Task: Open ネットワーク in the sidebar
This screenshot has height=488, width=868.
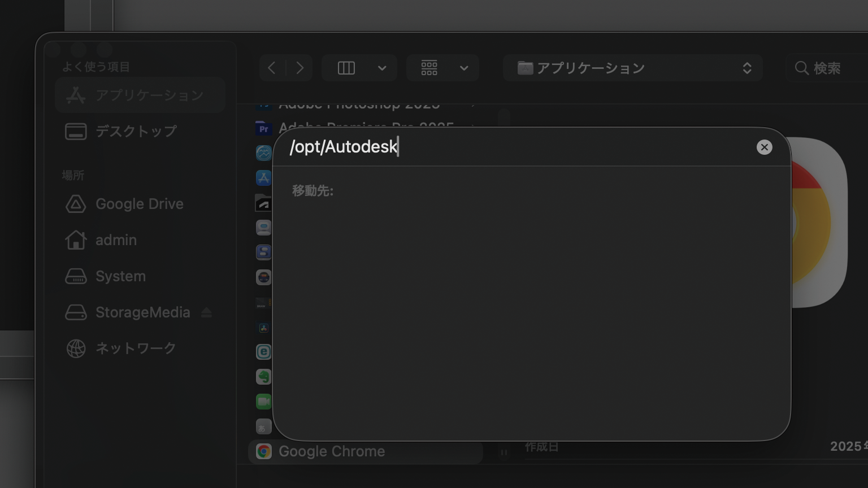Action: click(136, 348)
